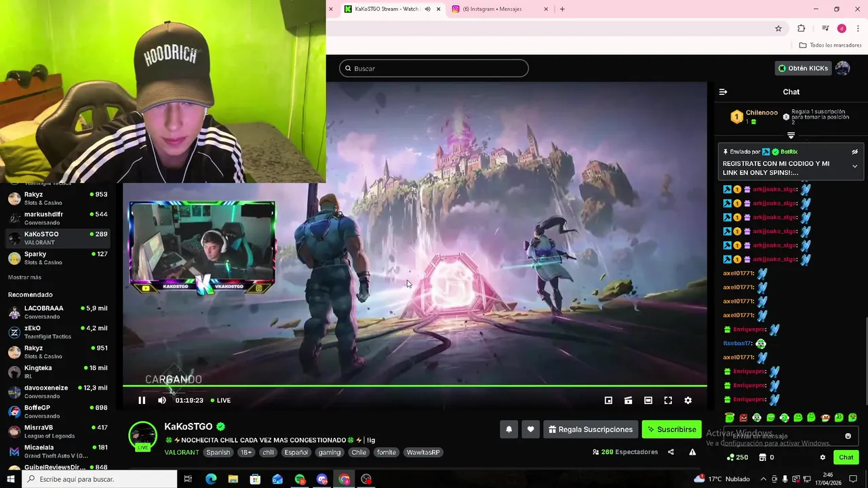This screenshot has width=868, height=488.
Task: Toggle theater mode in player
Action: 648,401
